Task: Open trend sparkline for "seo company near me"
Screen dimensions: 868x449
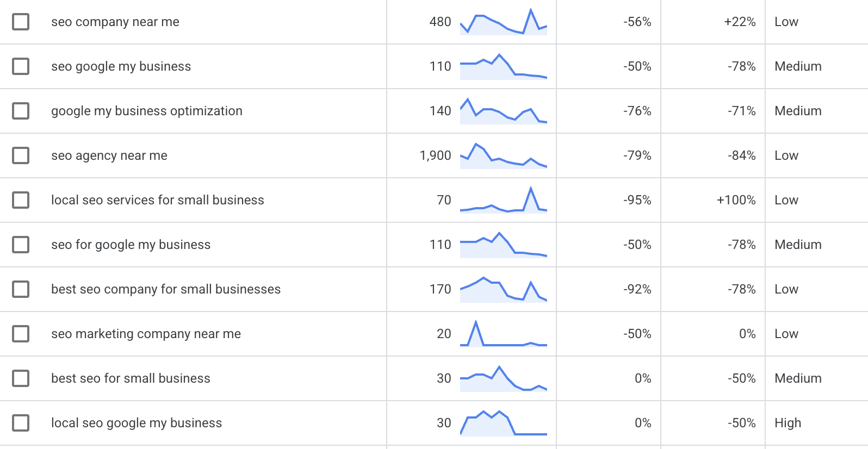Action: click(503, 22)
